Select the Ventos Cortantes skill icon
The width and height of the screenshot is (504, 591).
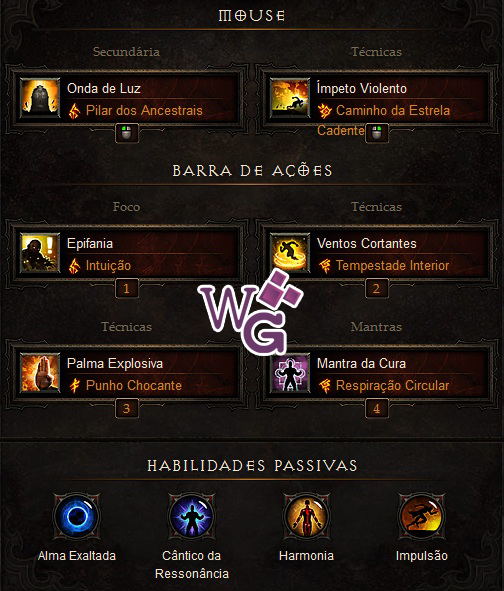click(290, 253)
